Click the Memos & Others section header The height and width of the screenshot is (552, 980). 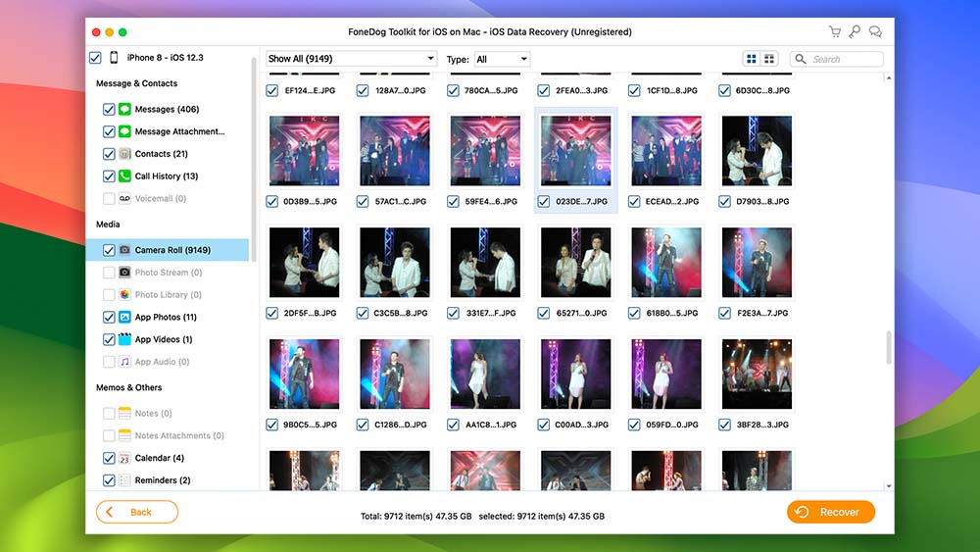tap(128, 387)
